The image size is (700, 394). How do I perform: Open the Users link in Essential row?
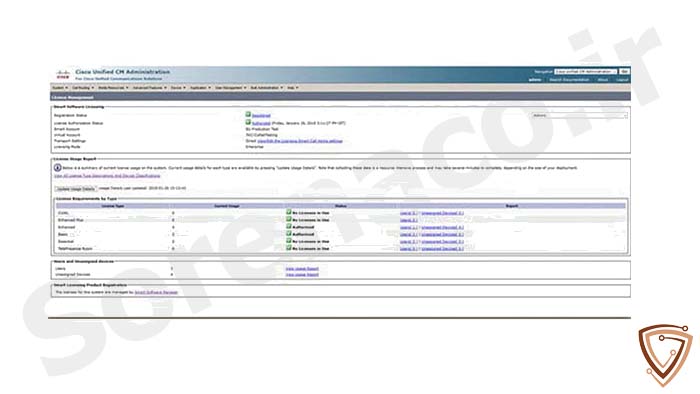click(408, 241)
